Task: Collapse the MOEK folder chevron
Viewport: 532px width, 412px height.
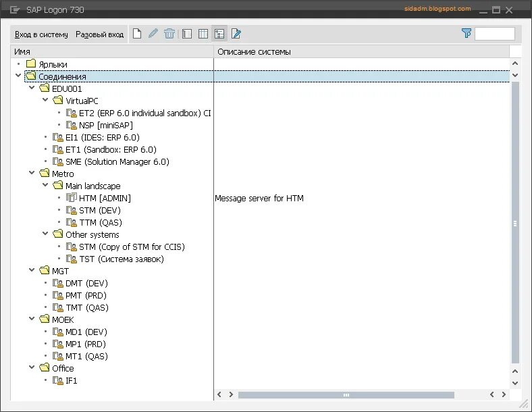Action: (32, 319)
